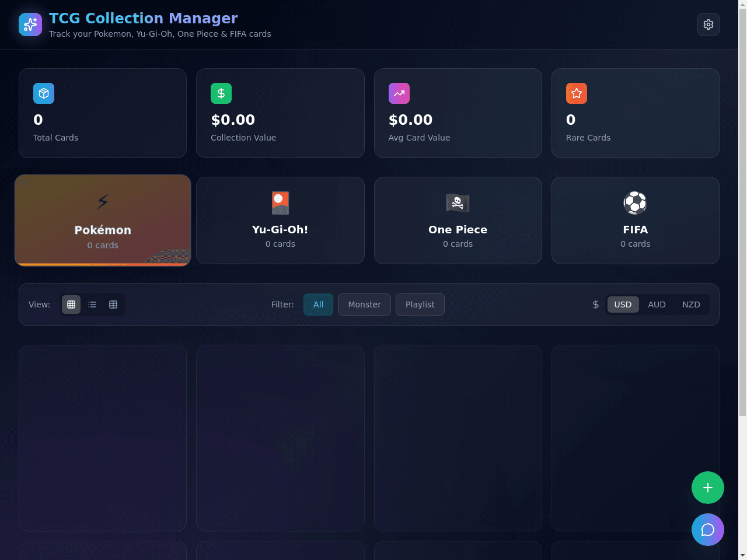This screenshot has width=747, height=560.
Task: Click the dollar sign currency icon
Action: click(x=596, y=304)
